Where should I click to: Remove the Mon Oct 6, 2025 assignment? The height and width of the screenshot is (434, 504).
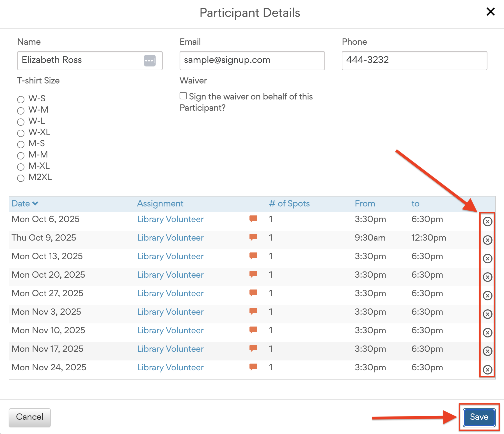(x=487, y=221)
